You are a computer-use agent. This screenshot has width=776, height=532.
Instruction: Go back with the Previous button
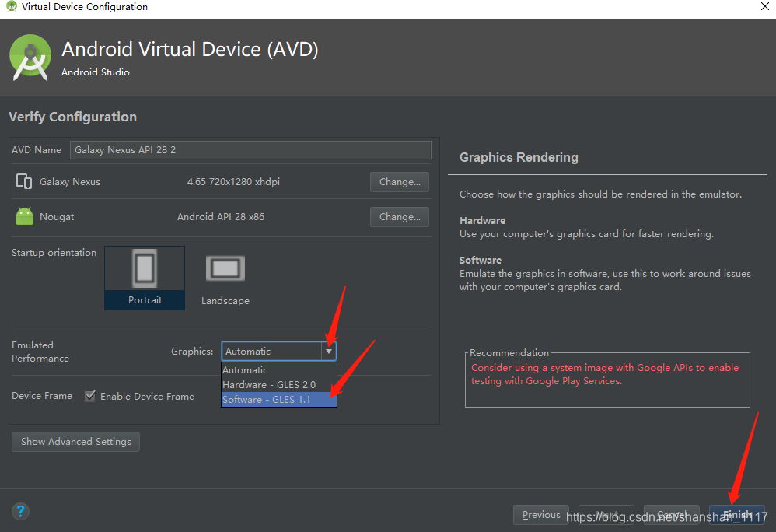541,515
